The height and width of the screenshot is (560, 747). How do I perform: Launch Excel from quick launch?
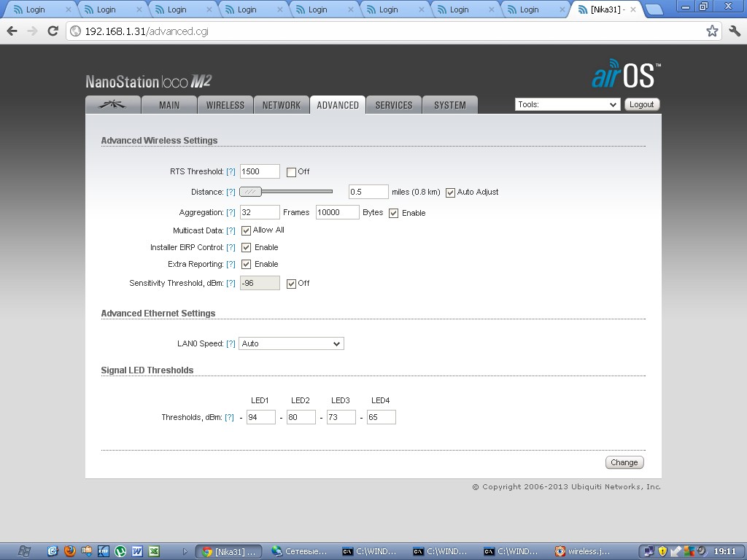point(154,551)
